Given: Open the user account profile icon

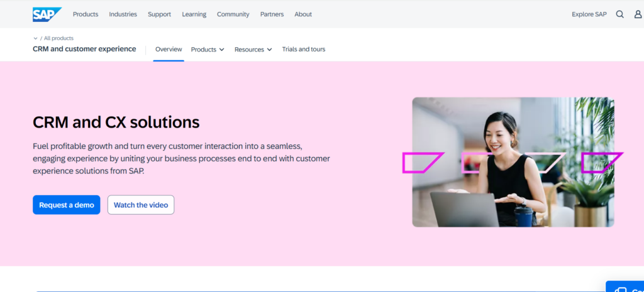Looking at the screenshot, I should pyautogui.click(x=638, y=14).
